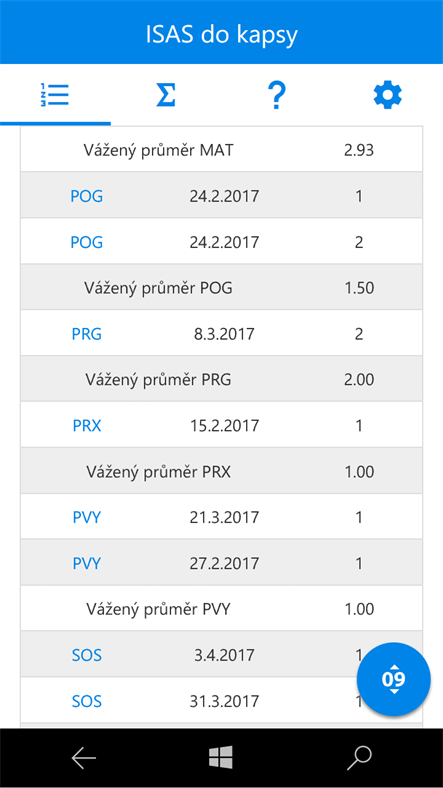
Task: Open SOS entry from 3.4.2017
Action: (x=87, y=655)
